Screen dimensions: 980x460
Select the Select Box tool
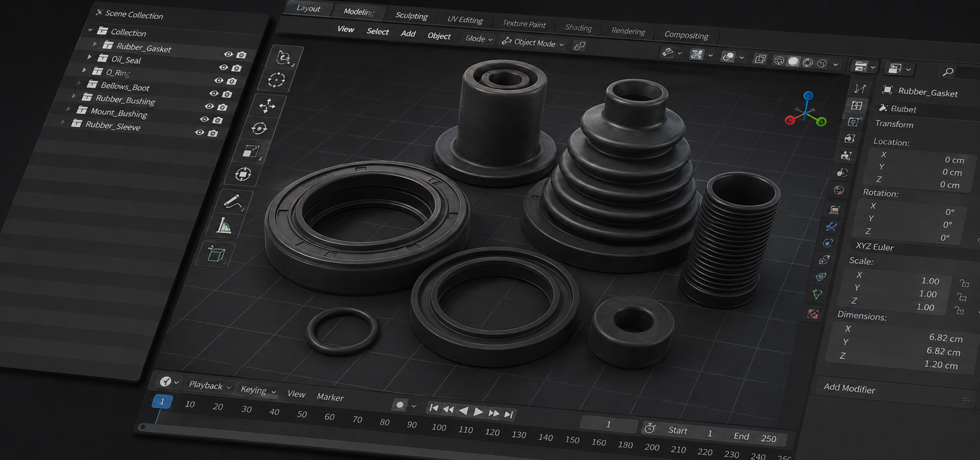click(284, 57)
